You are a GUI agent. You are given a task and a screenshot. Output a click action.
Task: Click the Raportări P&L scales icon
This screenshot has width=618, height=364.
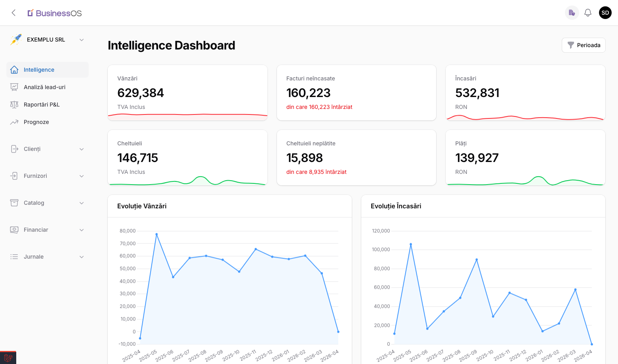(14, 105)
